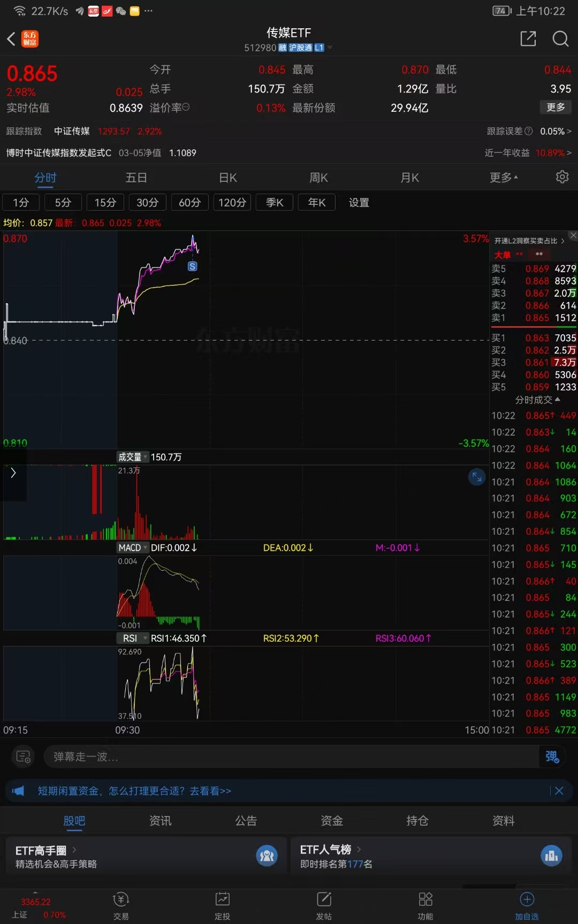Image resolution: width=578 pixels, height=924 pixels.
Task: Open ETF高手圈 community icon
Action: point(267,856)
